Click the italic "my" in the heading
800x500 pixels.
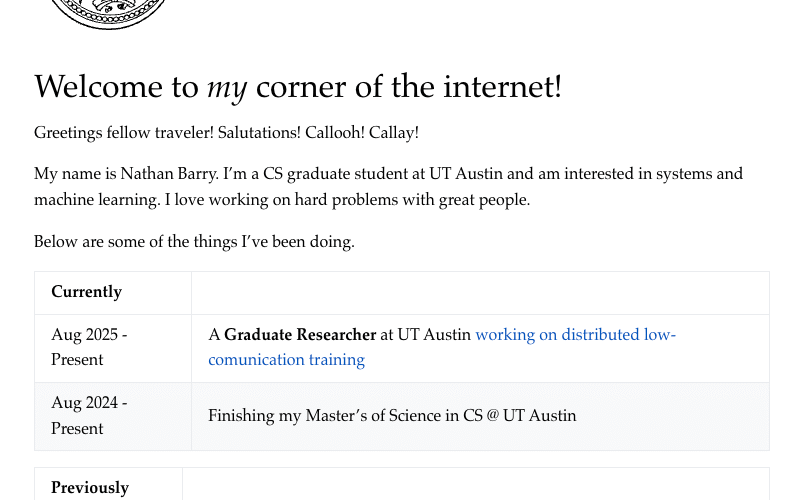click(227, 88)
